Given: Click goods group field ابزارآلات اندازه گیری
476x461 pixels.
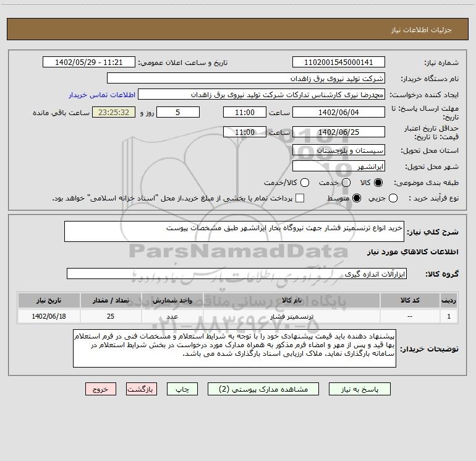Looking at the screenshot, I should (x=237, y=274).
